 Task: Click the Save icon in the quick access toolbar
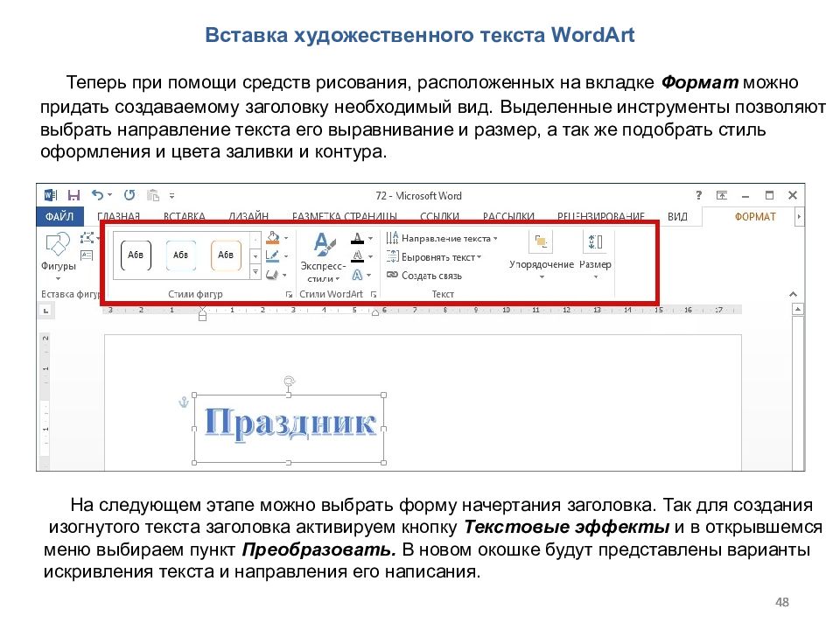73,195
